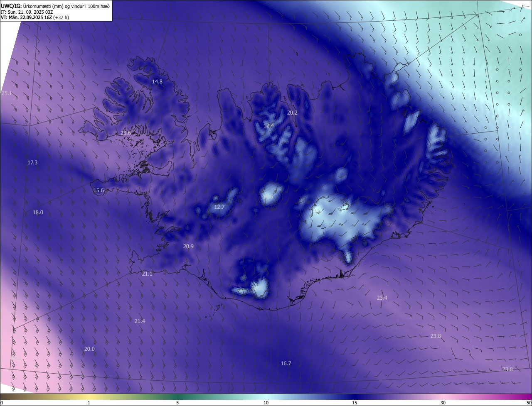Click the 12.7 value on the map

coord(219,207)
